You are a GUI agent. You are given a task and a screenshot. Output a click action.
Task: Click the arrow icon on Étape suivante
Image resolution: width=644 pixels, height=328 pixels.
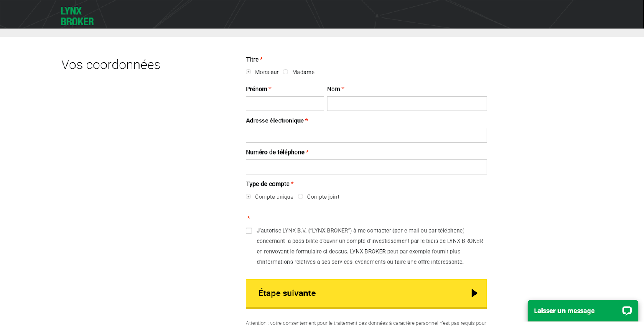coord(475,293)
